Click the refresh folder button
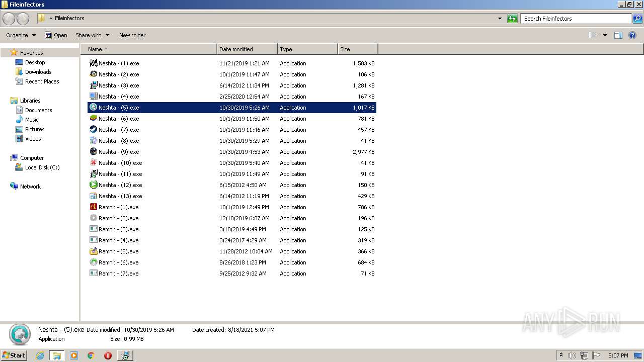This screenshot has width=644, height=362. (512, 19)
